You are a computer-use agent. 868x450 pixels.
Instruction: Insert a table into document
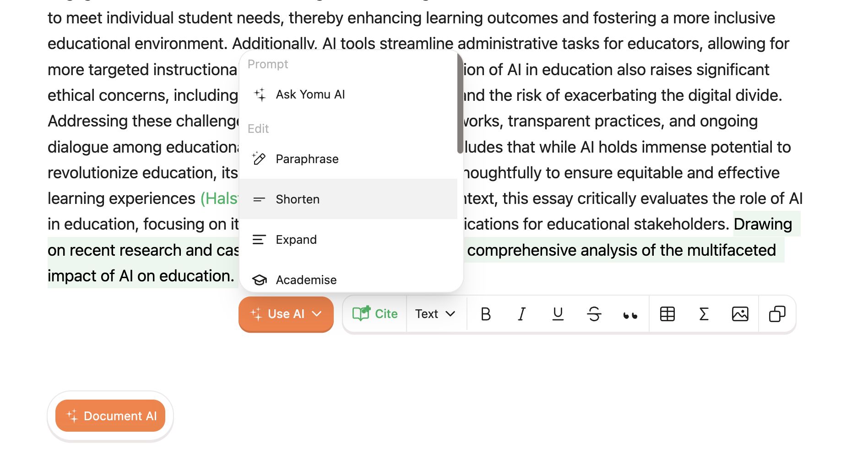667,314
